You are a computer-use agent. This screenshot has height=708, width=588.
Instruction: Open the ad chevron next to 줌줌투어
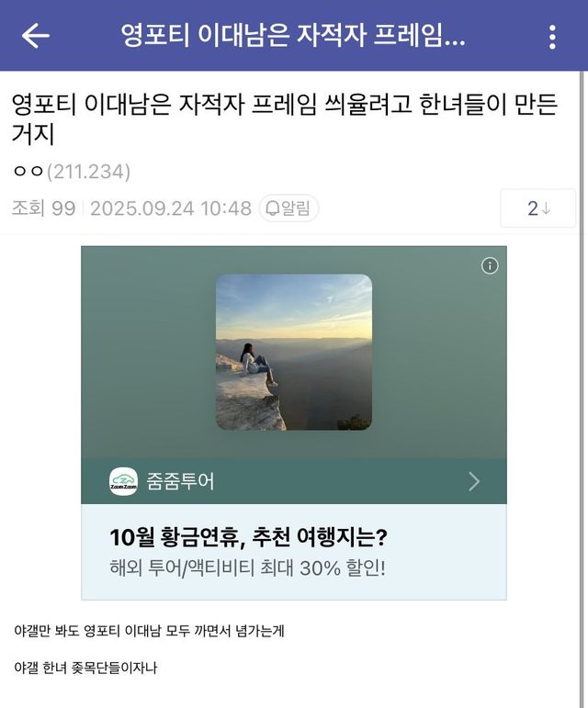(474, 481)
